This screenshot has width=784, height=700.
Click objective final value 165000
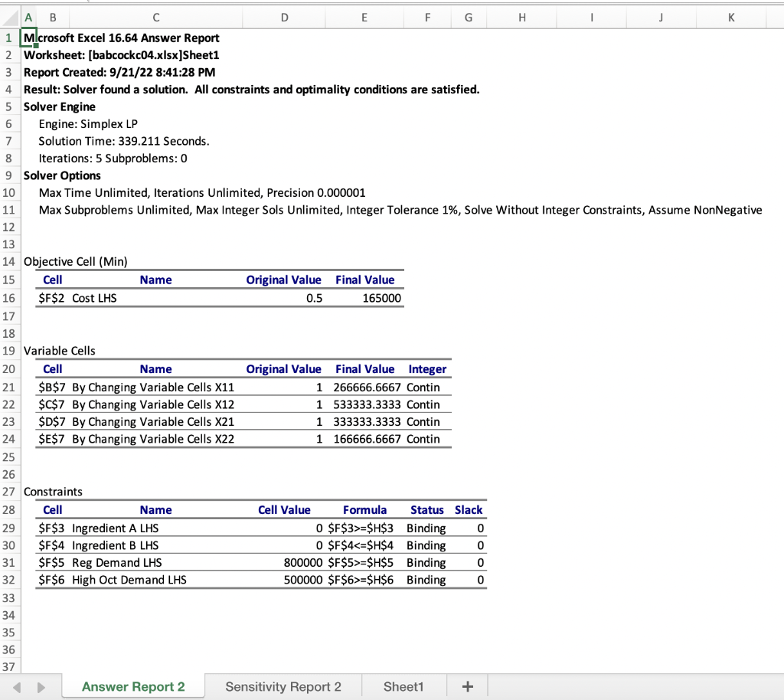pos(381,298)
